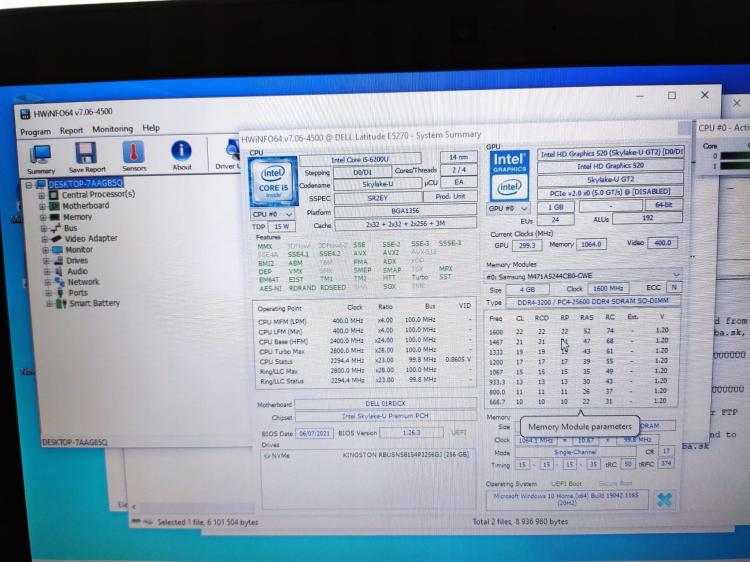Viewport: 750px width, 562px height.
Task: Select the DESKTOP-7AAGBSQ root item
Action: [86, 184]
